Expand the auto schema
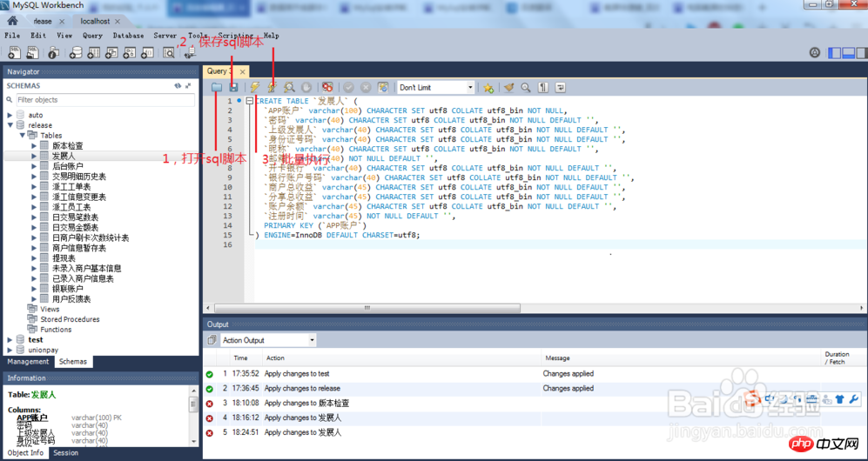This screenshot has height=461, width=868. (x=10, y=115)
